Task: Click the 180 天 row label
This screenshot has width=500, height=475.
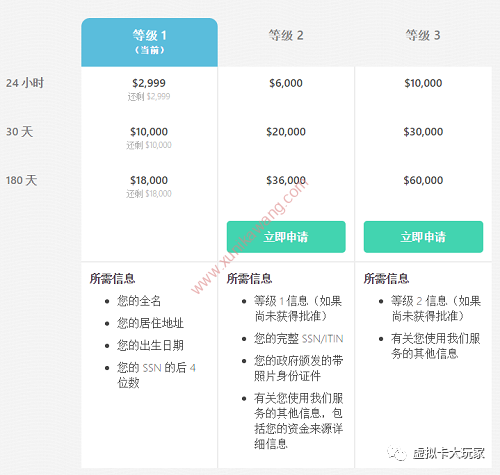Action: 22,180
